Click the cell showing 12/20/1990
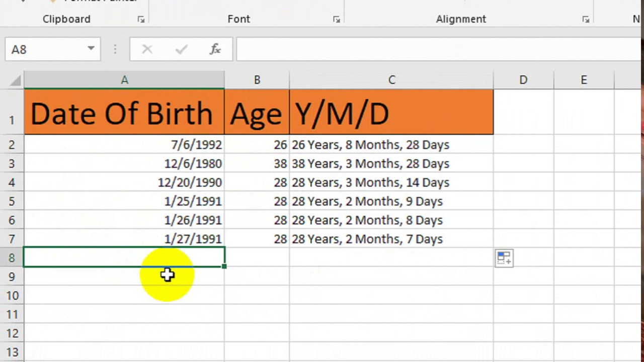The height and width of the screenshot is (362, 644). click(x=124, y=183)
